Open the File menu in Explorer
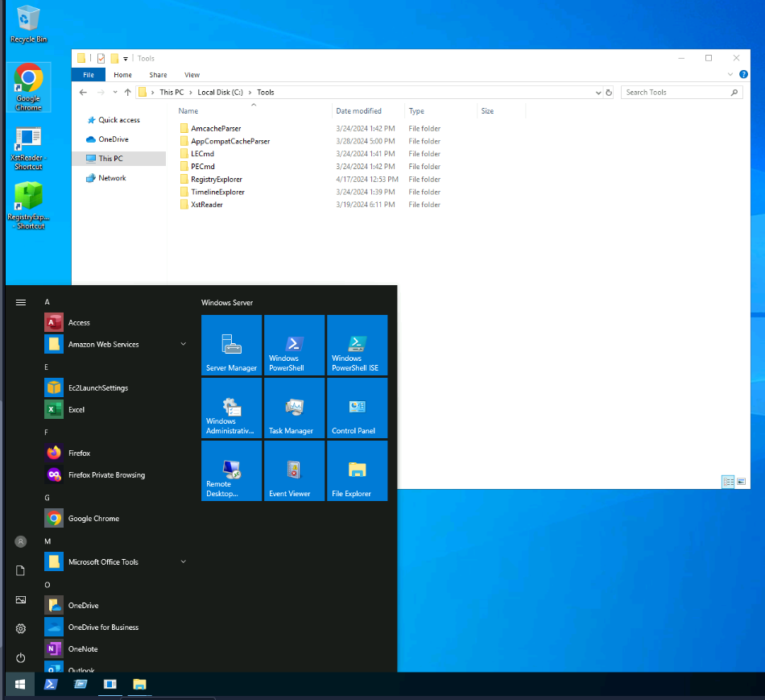 (x=89, y=75)
